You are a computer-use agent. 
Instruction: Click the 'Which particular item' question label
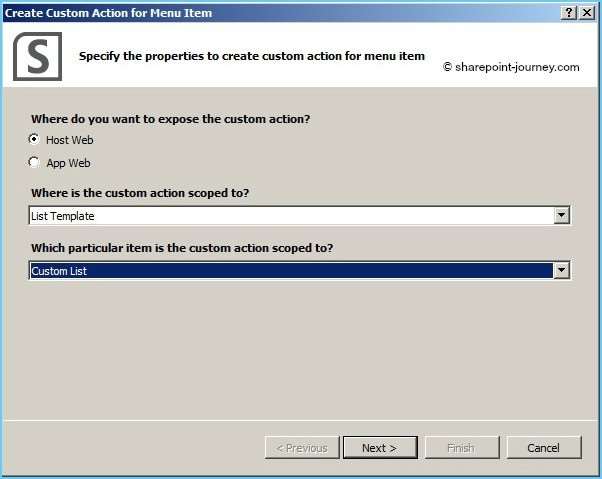(x=182, y=248)
